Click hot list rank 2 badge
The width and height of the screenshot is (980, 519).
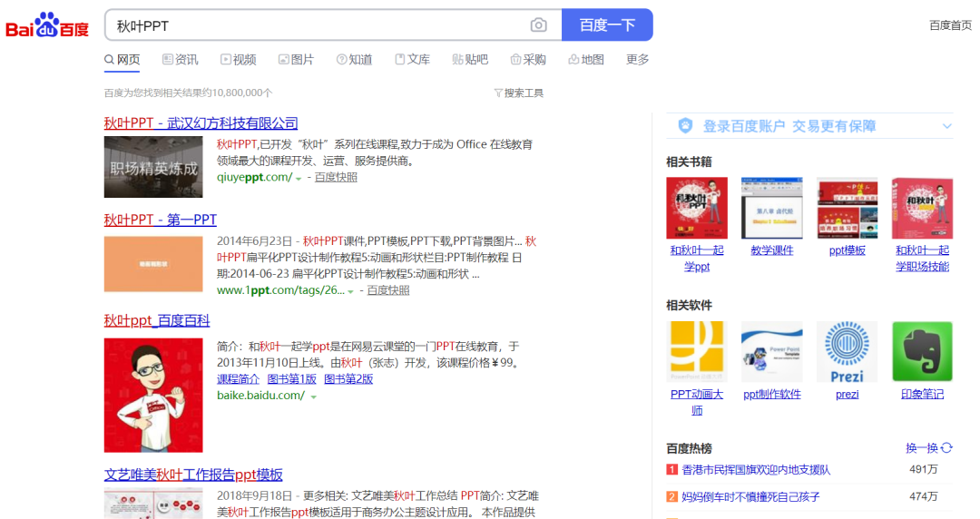coord(671,497)
